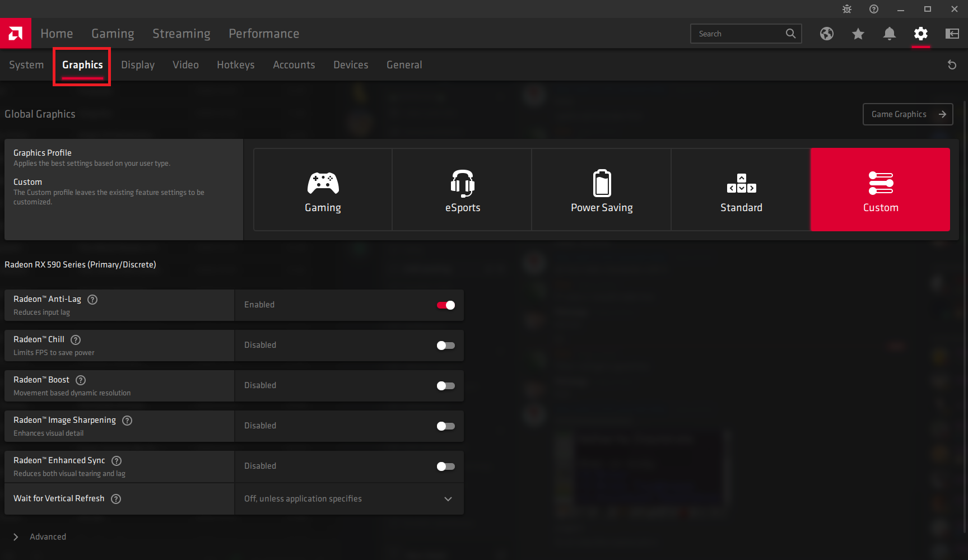Show help for Radeon Image Sharpening
The image size is (968, 560).
127,421
